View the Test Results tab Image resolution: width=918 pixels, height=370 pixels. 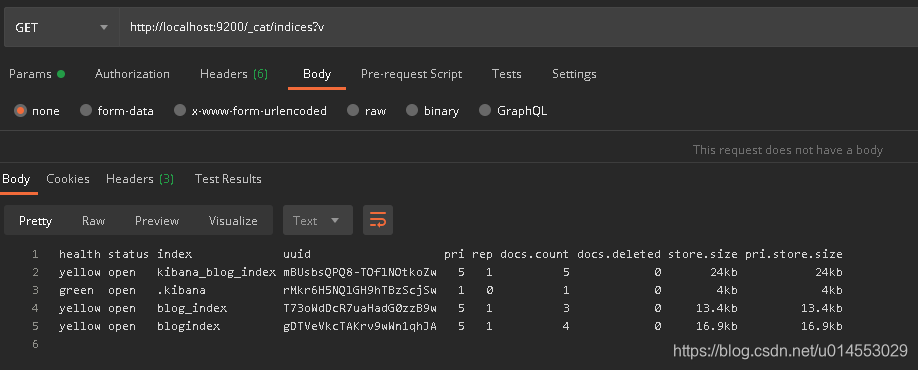(228, 179)
